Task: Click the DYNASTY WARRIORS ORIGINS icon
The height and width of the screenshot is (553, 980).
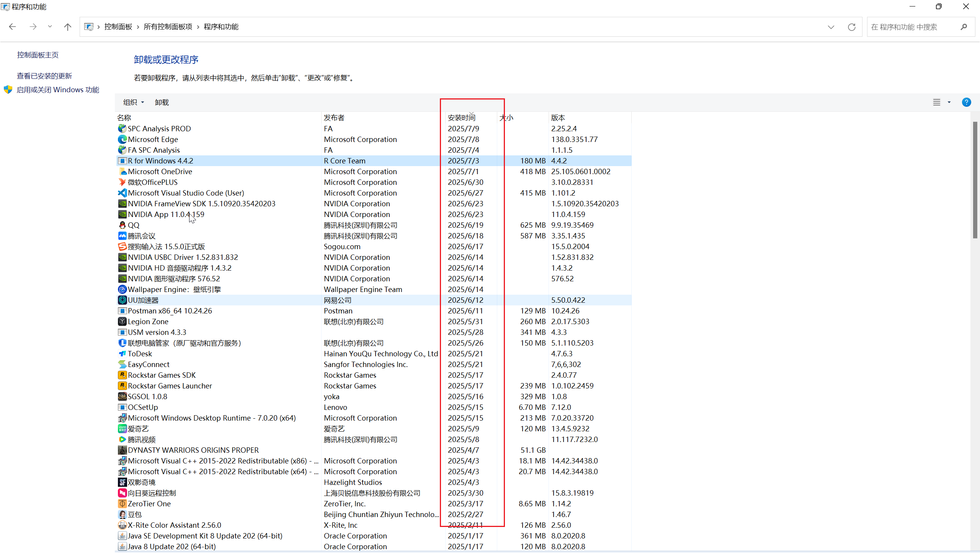Action: pos(122,450)
